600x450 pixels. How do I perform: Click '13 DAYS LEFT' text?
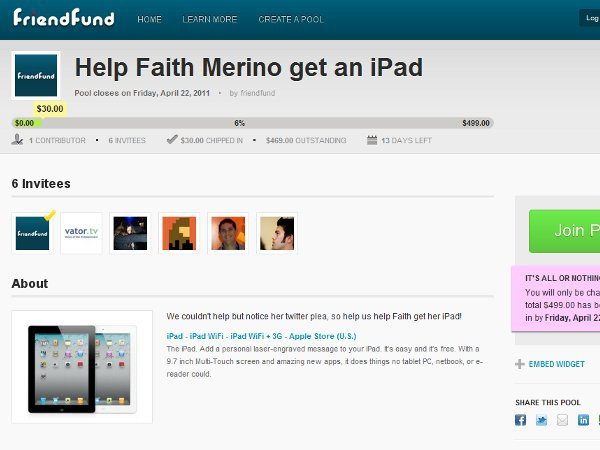click(x=406, y=140)
